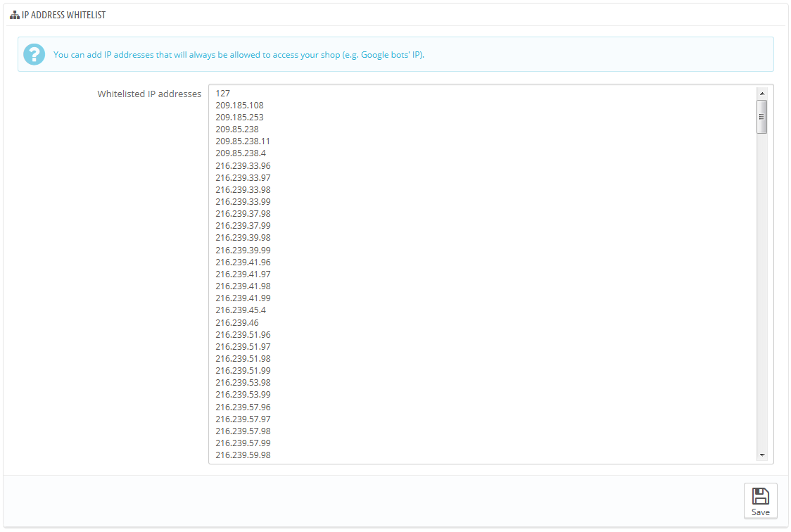The height and width of the screenshot is (532, 791).
Task: Click the entry 216.239.33.96
Action: [243, 166]
